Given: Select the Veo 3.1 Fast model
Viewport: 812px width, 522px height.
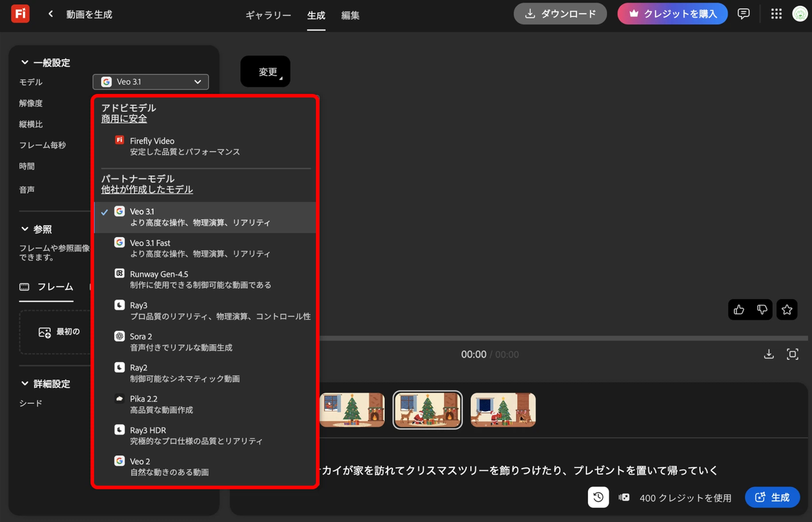Looking at the screenshot, I should 205,248.
